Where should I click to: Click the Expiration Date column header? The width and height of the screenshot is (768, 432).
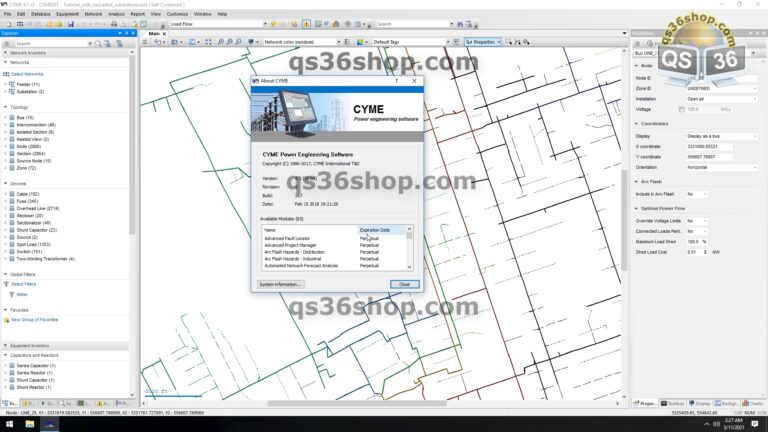(382, 230)
